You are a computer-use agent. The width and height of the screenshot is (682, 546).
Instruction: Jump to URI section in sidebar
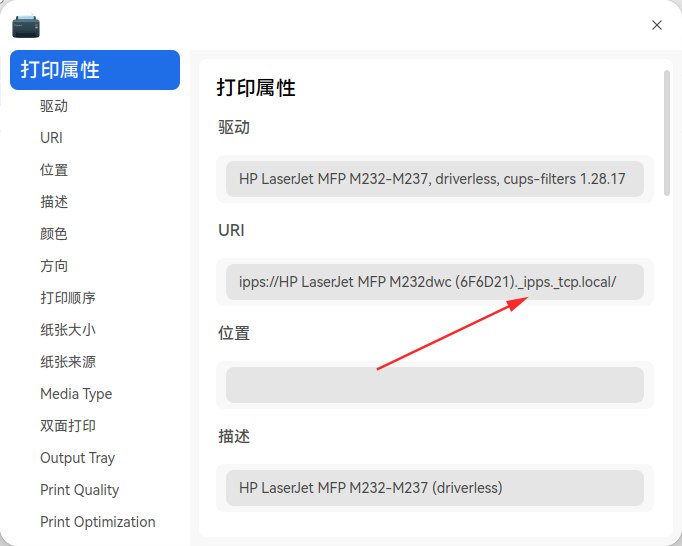[51, 138]
